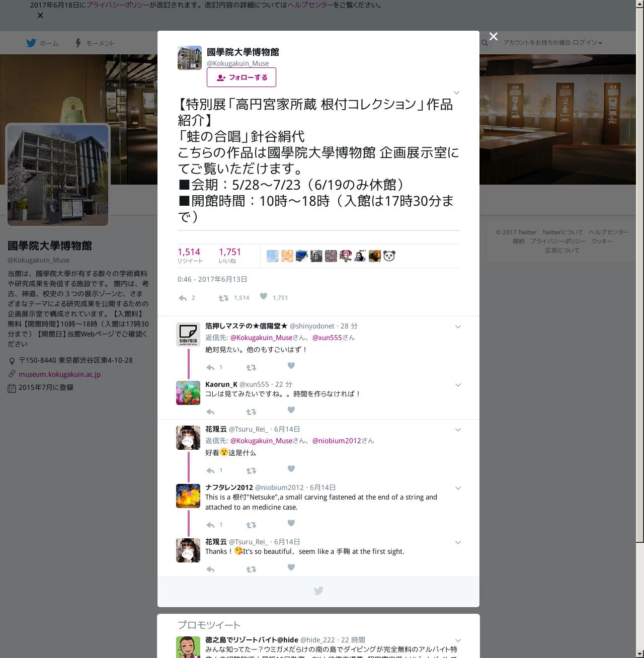Like Kaorun_K's tweet
Image resolution: width=644 pixels, height=658 pixels.
tap(291, 410)
